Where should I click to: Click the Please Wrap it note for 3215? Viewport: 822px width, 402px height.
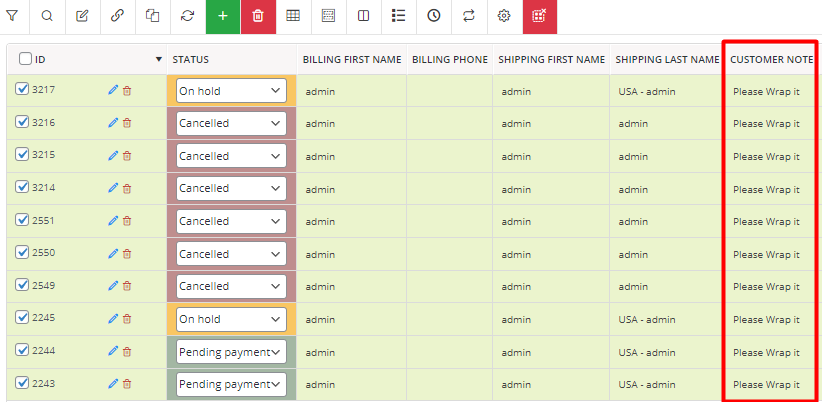coord(766,156)
